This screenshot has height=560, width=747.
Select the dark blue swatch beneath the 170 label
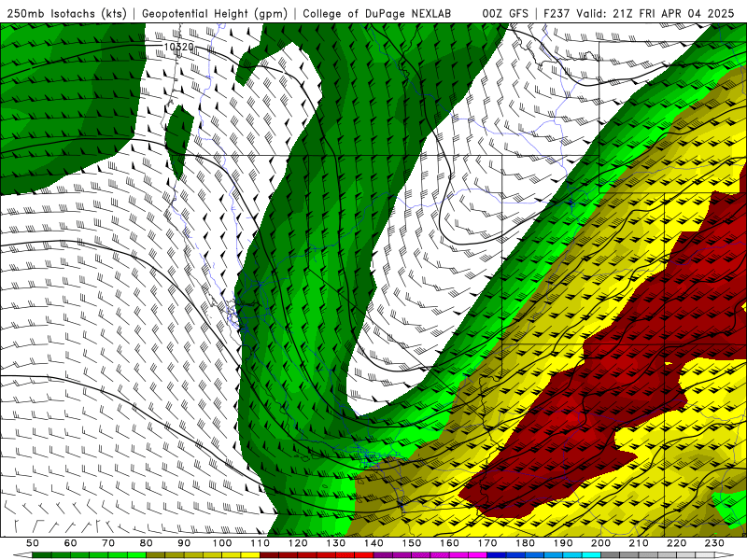click(x=497, y=554)
